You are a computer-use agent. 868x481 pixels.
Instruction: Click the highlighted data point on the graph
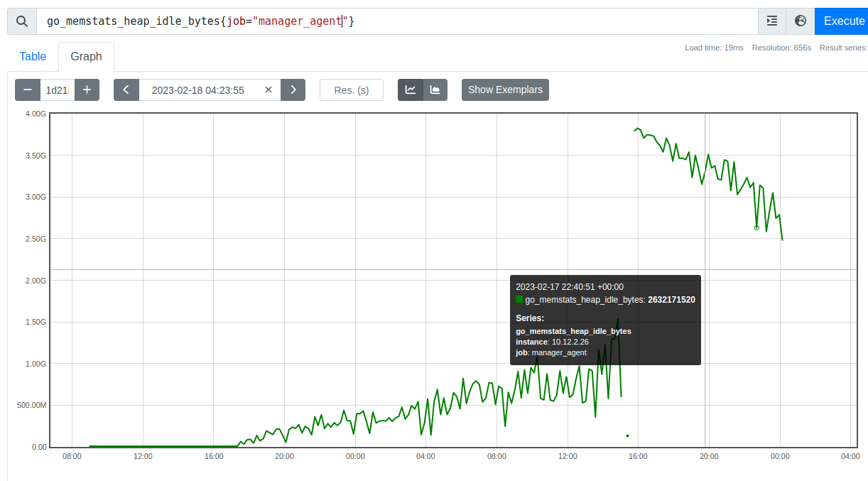pyautogui.click(x=756, y=227)
